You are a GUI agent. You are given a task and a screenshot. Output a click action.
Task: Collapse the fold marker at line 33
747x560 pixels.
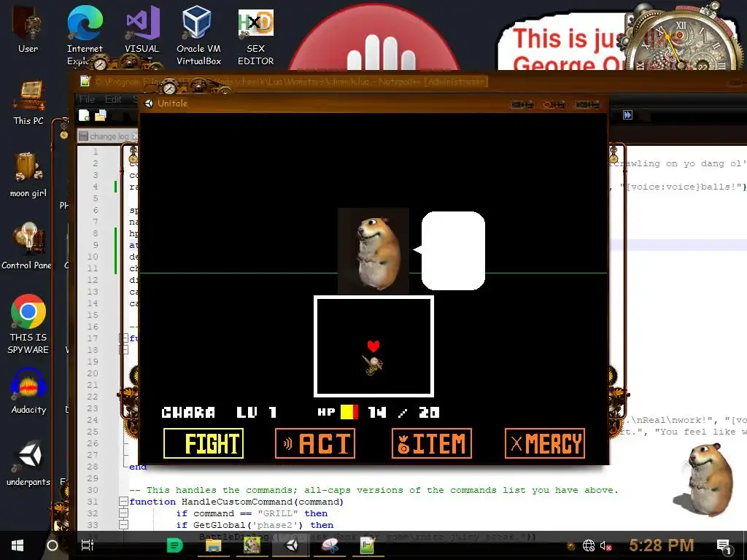pos(123,525)
